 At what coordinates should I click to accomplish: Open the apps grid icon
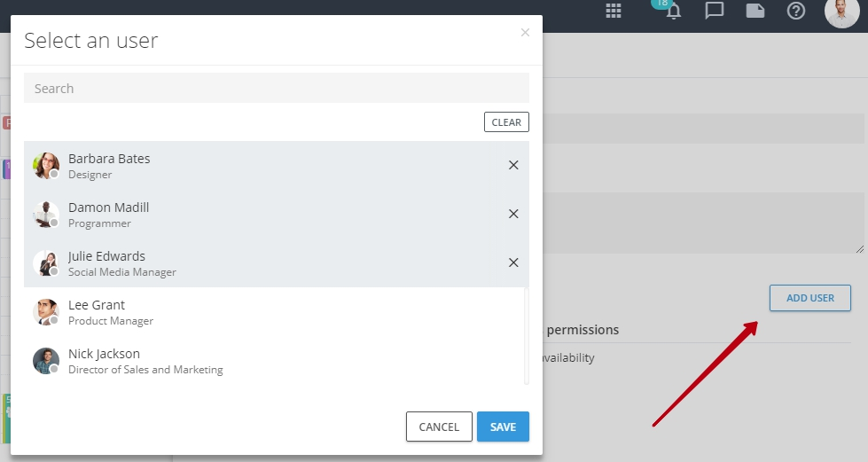(x=614, y=11)
